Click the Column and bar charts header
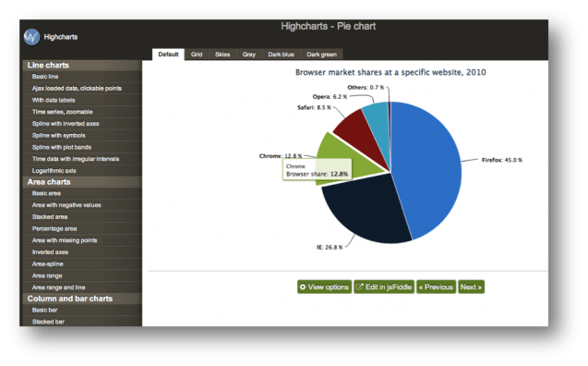This screenshot has height=366, width=588. pos(82,299)
